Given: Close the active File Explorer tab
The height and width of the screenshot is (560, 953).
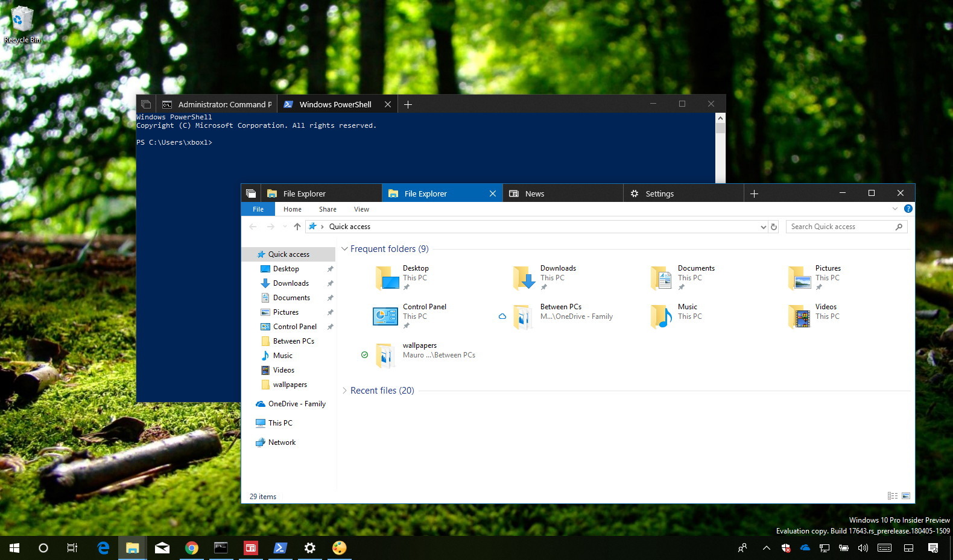Looking at the screenshot, I should [493, 193].
